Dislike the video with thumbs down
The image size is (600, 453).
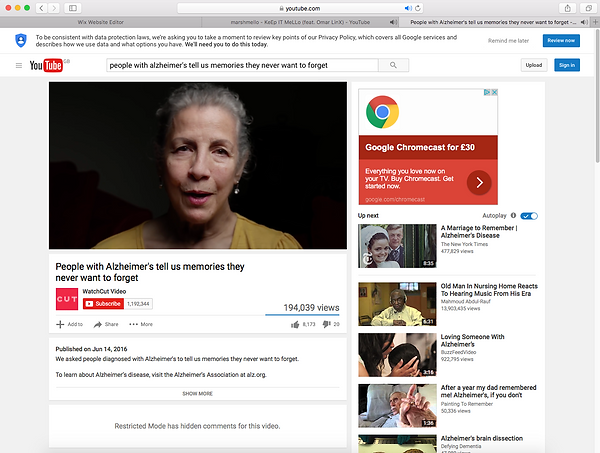click(326, 324)
